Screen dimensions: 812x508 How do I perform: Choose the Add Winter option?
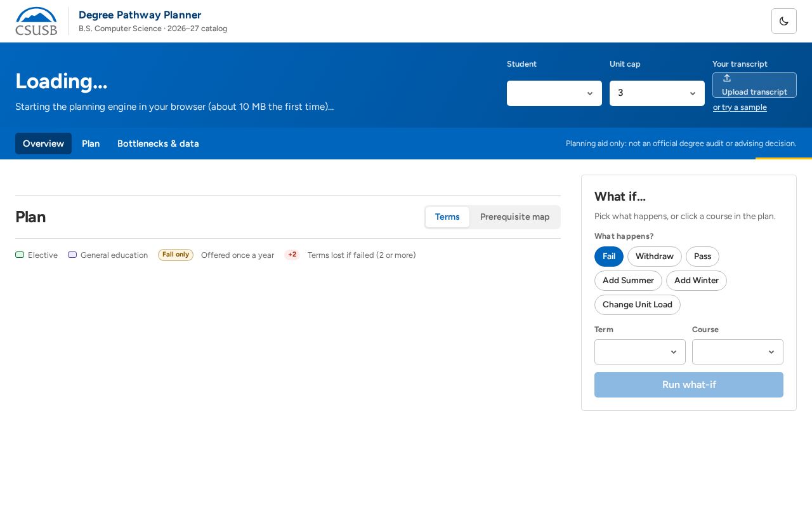pyautogui.click(x=697, y=281)
